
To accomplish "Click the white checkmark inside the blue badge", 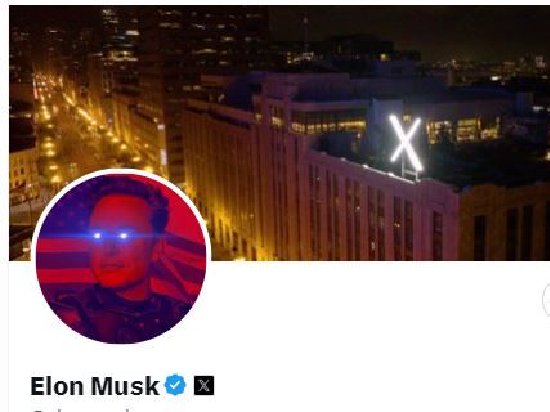I will pyautogui.click(x=175, y=385).
